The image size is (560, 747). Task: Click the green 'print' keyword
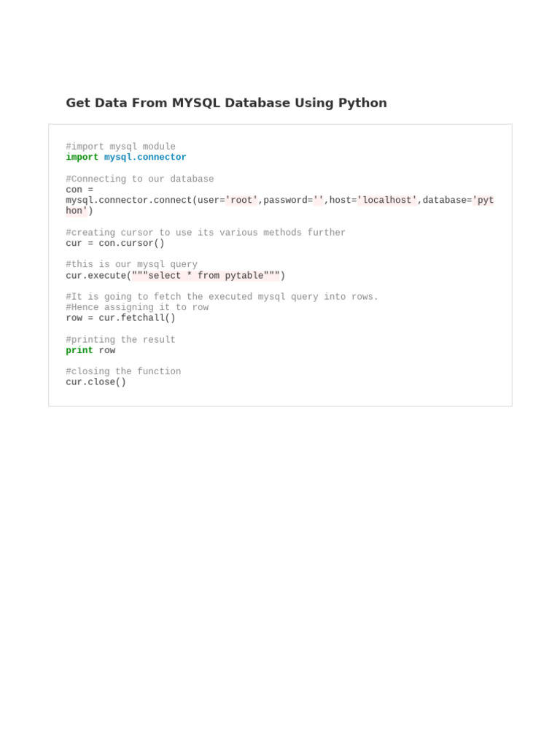pos(79,350)
